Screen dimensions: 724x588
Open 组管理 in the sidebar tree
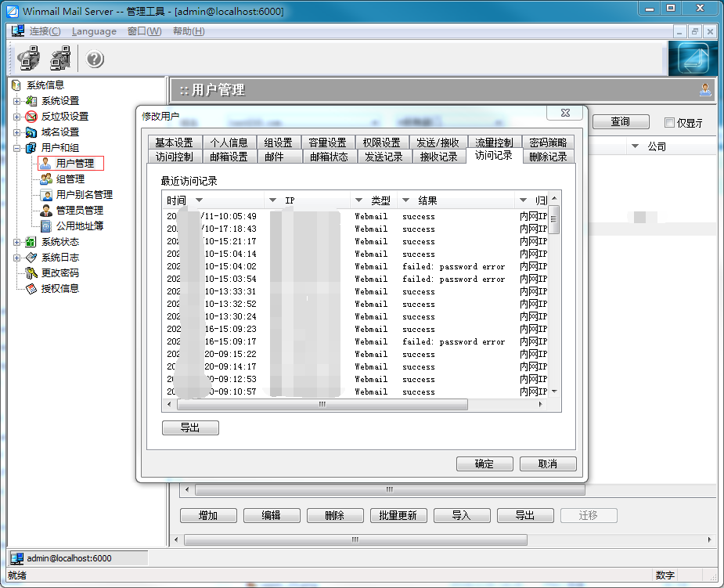tap(70, 179)
